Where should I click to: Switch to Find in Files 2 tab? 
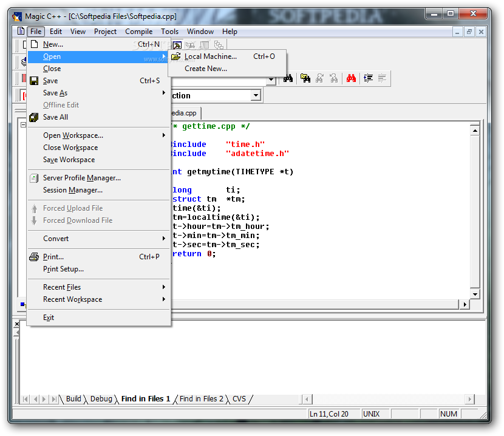201,399
